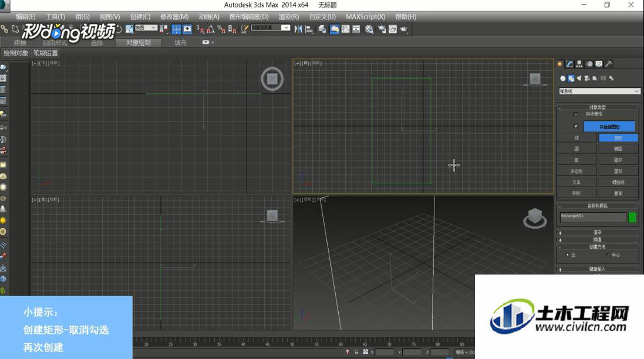
Task: Open the Rendered Frame Window icon
Action: click(x=393, y=29)
